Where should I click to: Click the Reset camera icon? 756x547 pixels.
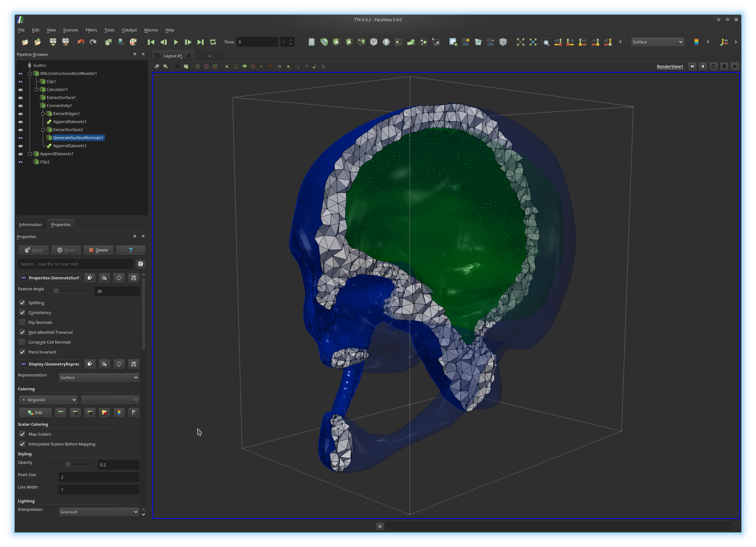(x=521, y=42)
